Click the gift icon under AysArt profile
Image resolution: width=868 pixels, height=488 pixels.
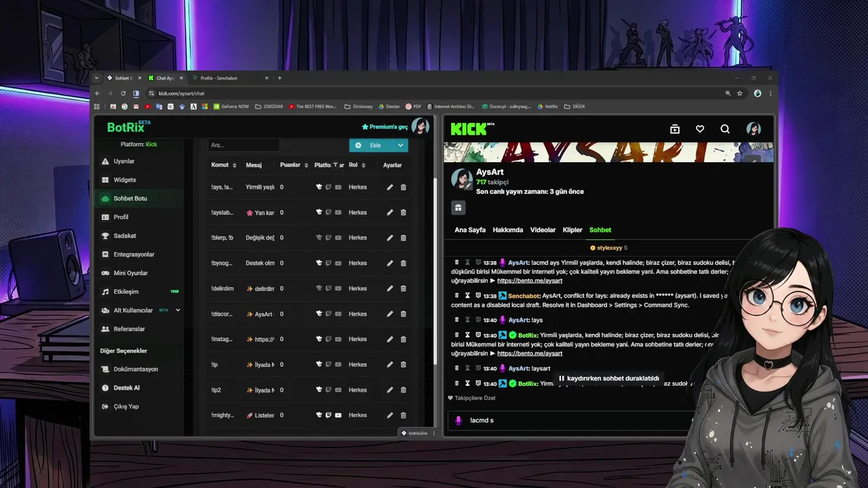pyautogui.click(x=458, y=207)
